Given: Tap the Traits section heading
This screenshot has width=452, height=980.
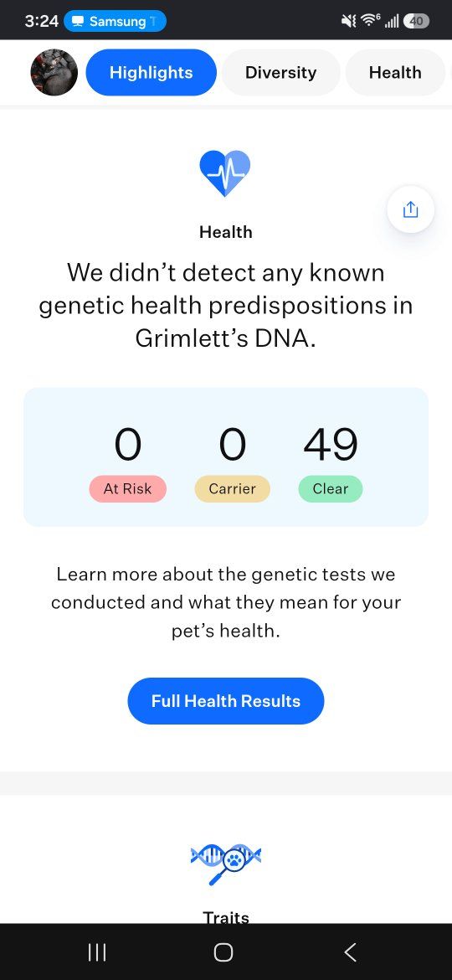Looking at the screenshot, I should (x=226, y=917).
